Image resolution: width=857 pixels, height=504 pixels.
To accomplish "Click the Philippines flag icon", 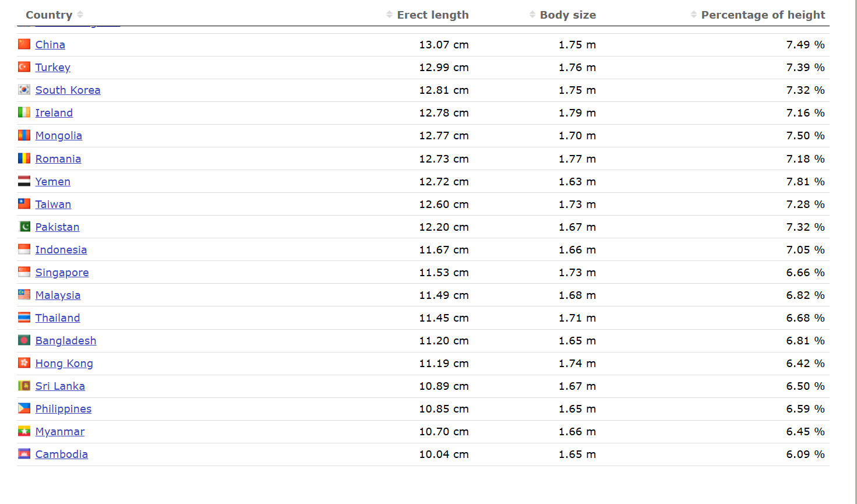I will [x=24, y=408].
